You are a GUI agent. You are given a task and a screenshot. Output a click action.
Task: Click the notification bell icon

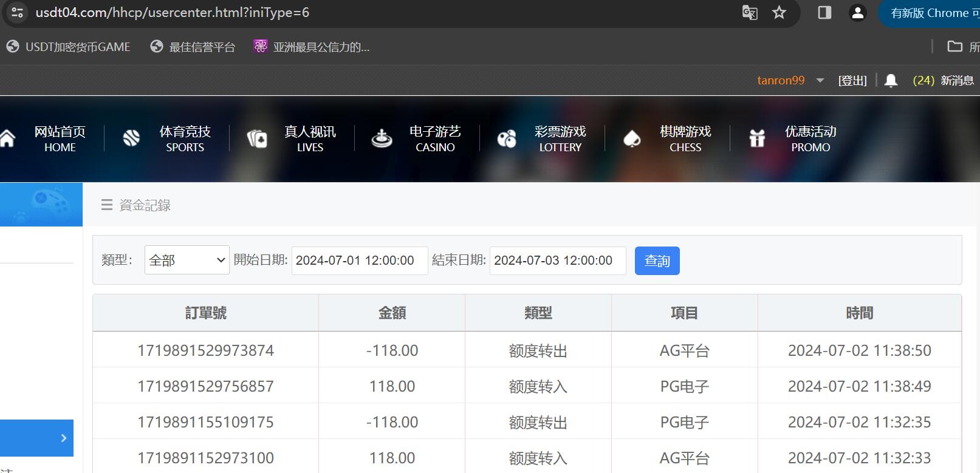(891, 81)
